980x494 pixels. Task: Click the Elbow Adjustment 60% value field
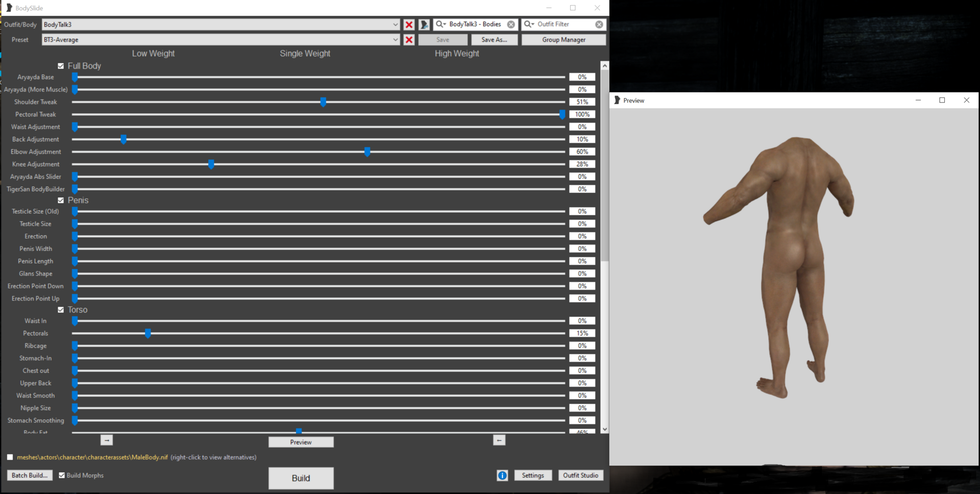[582, 152]
